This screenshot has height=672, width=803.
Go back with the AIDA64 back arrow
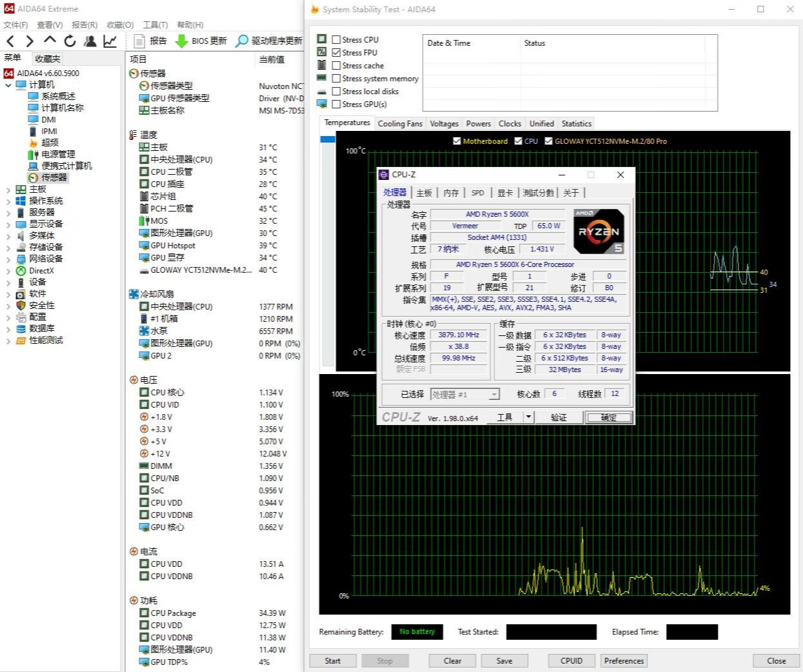(10, 41)
